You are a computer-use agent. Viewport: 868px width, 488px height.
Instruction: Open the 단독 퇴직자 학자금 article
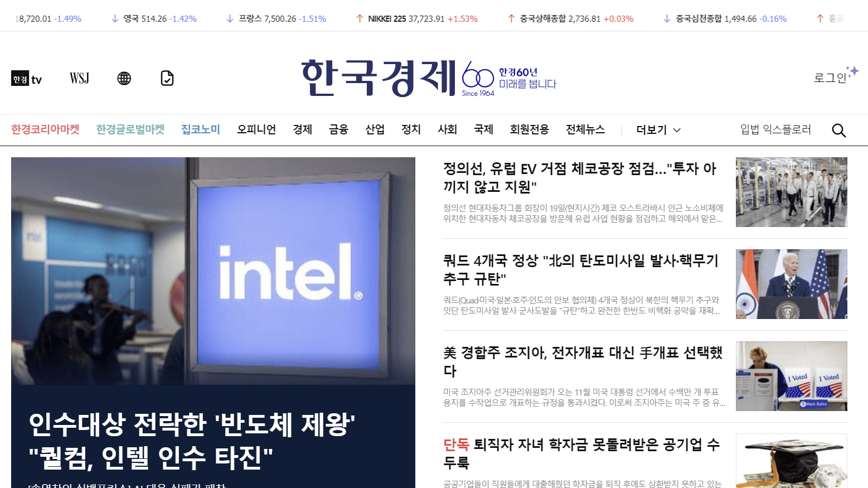580,454
